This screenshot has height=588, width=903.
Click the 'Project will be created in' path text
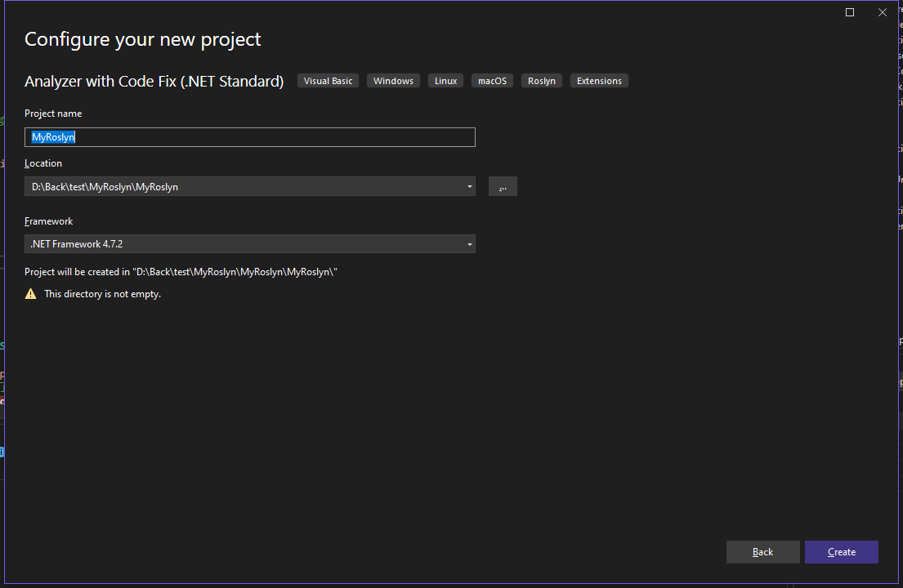[181, 272]
